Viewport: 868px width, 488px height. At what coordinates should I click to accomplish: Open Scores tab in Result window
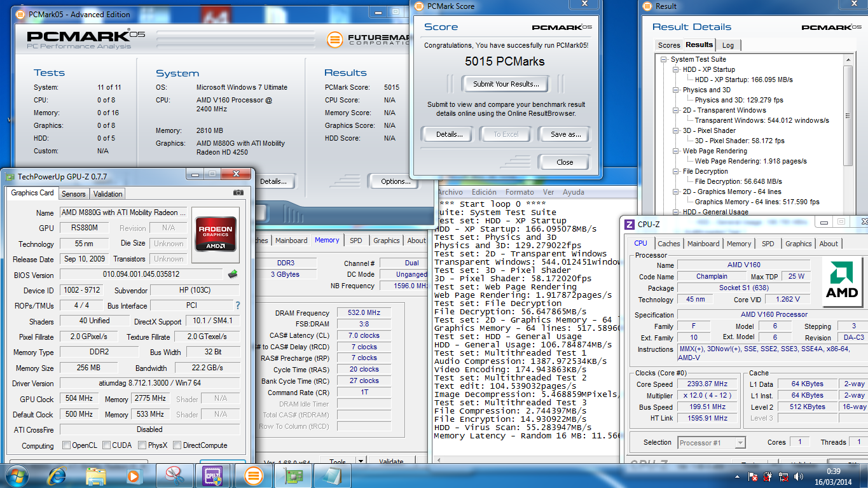pos(669,45)
